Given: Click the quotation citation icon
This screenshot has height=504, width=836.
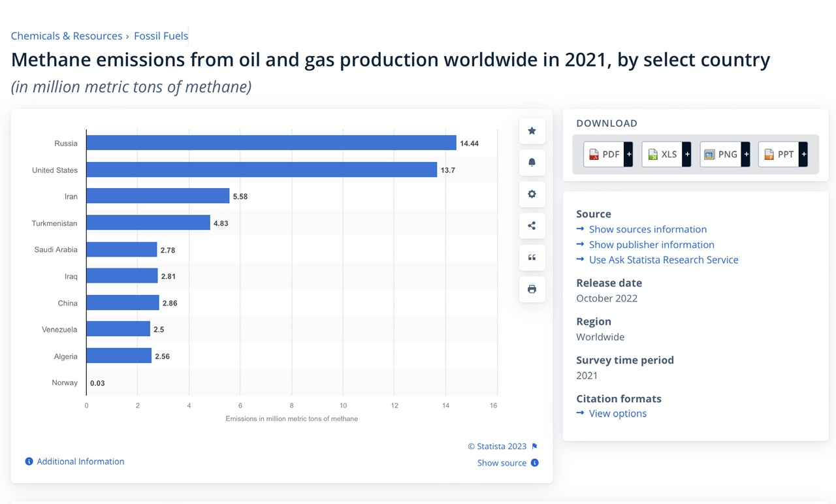Looking at the screenshot, I should 532,257.
